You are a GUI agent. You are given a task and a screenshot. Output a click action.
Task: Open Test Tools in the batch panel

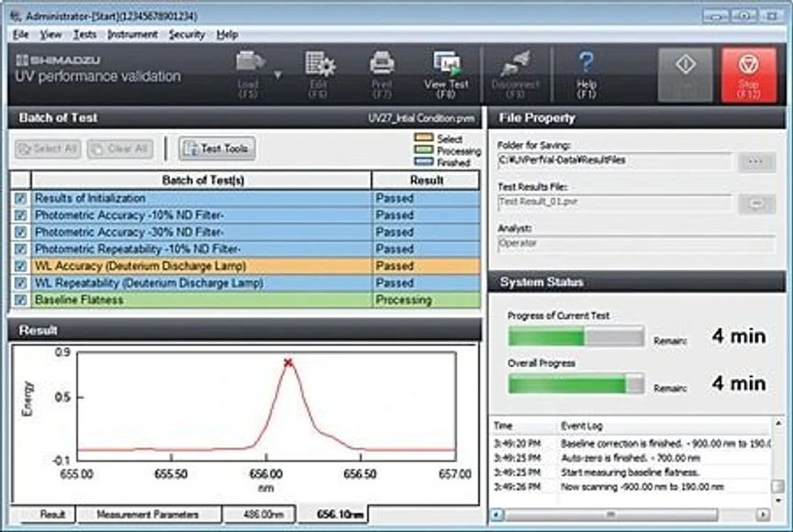point(218,149)
